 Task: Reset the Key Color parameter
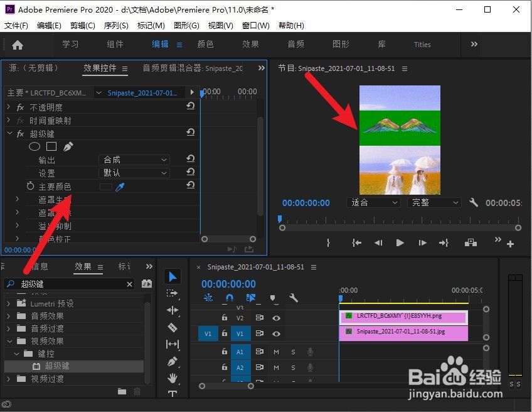(x=190, y=185)
